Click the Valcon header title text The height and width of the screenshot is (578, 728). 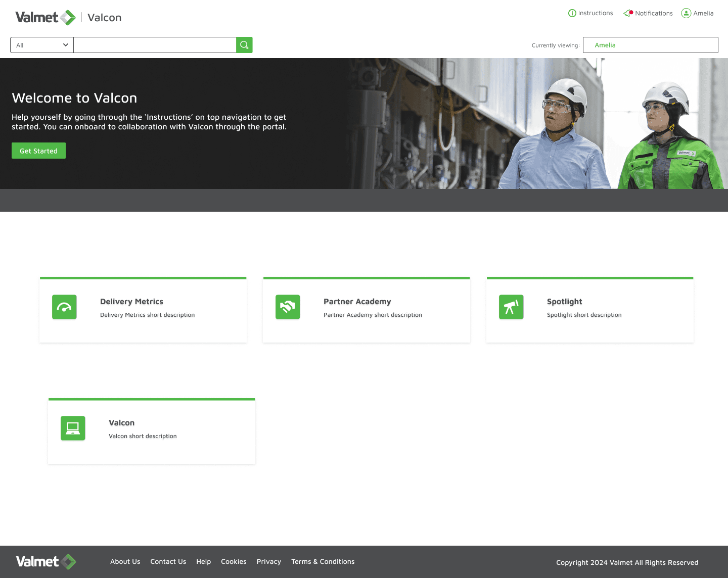coord(105,18)
